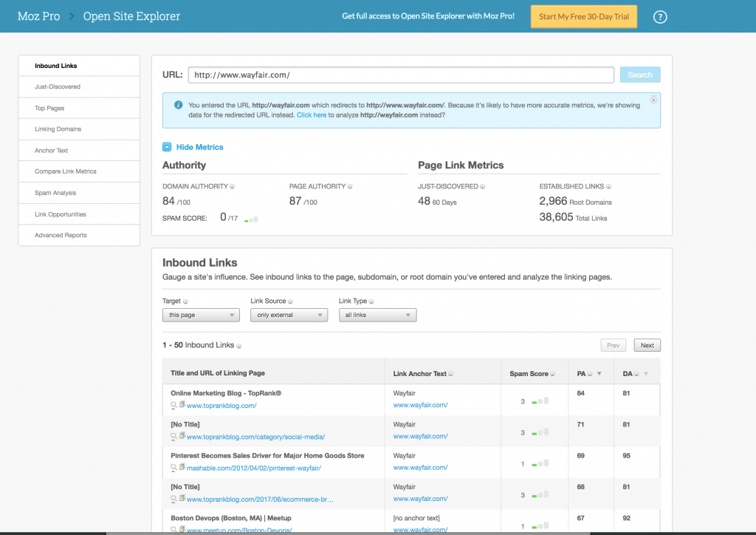The width and height of the screenshot is (756, 535).
Task: Go to the Next results page
Action: coord(647,345)
